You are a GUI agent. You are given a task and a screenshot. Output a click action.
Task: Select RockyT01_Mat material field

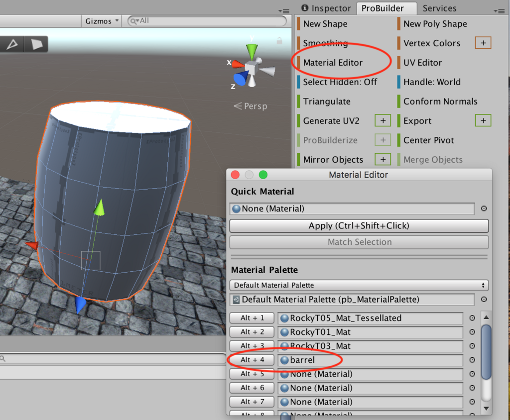(371, 332)
